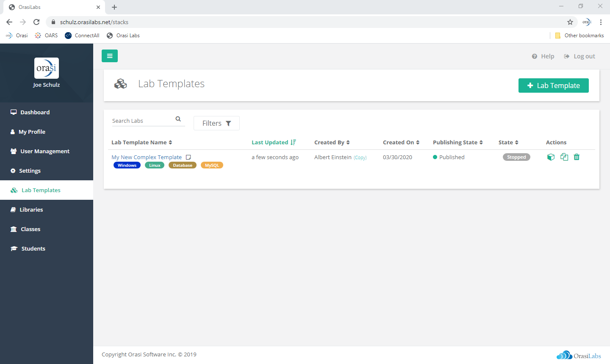Click the Windows tag
Viewport: 610px width, 364px height.
pyautogui.click(x=127, y=165)
